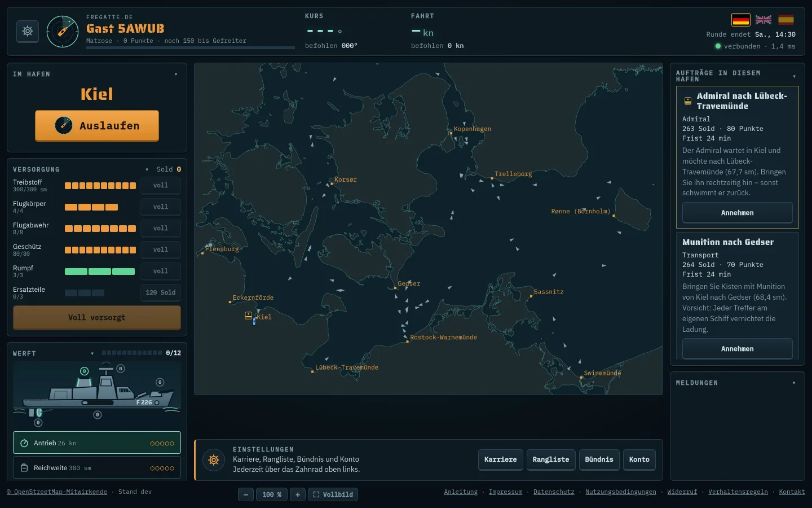Click the green verbunden connection indicator
The image size is (812, 508).
718,46
